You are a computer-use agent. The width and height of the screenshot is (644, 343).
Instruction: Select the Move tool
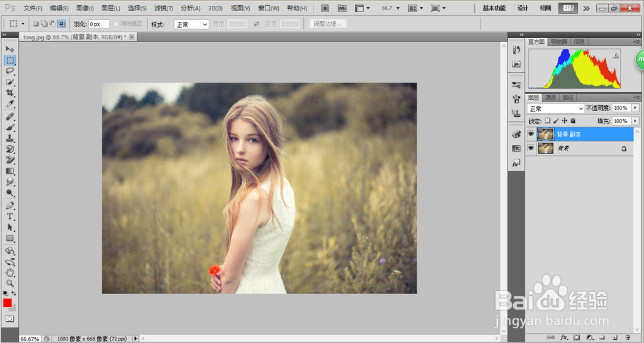click(x=10, y=49)
